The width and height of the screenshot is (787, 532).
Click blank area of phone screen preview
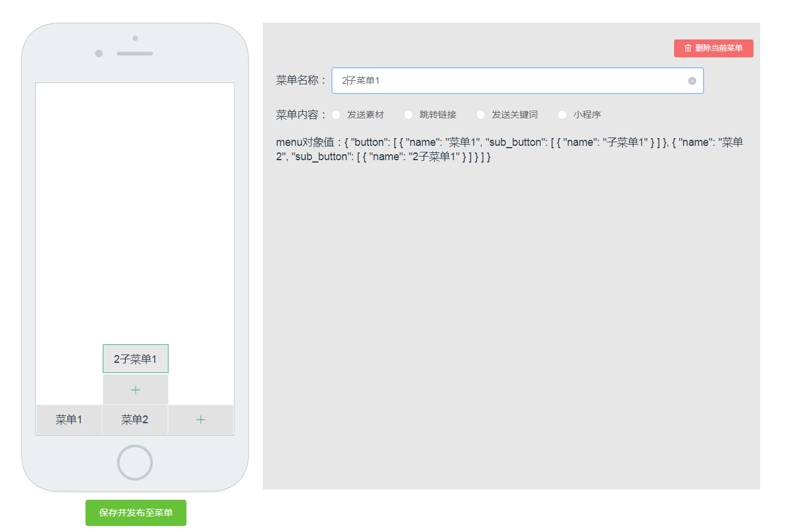[x=135, y=209]
